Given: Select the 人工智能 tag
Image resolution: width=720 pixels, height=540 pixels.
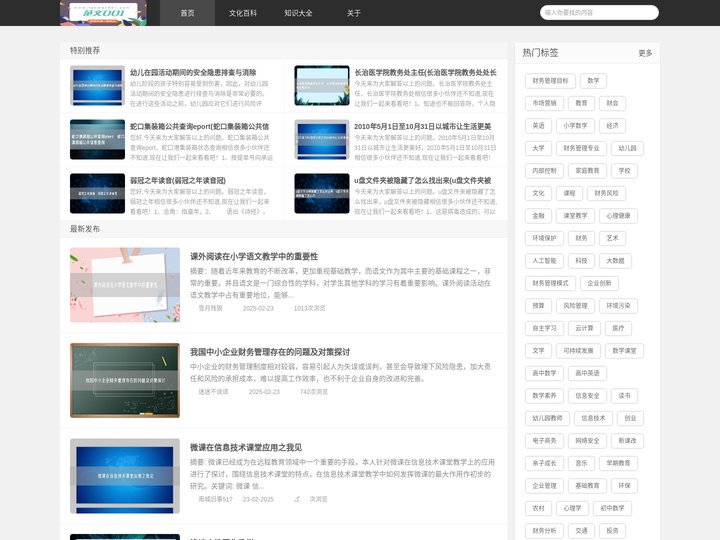Looking at the screenshot, I should click(x=544, y=261).
